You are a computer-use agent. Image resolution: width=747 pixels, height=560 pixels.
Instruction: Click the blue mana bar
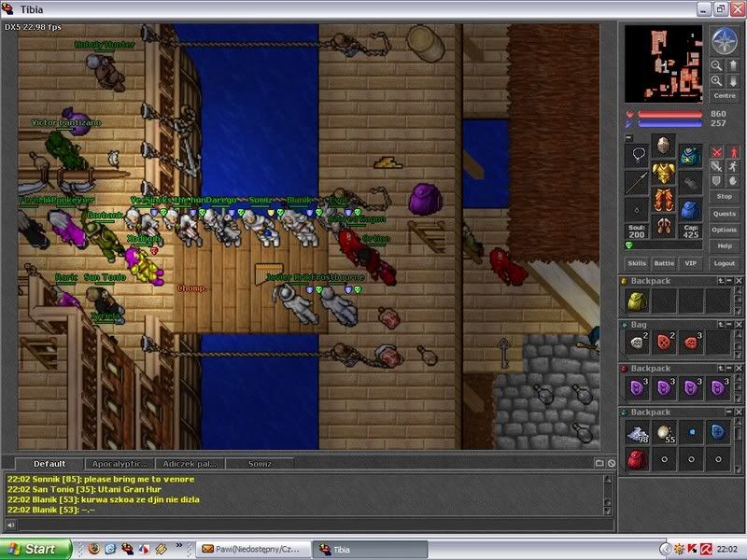click(669, 123)
